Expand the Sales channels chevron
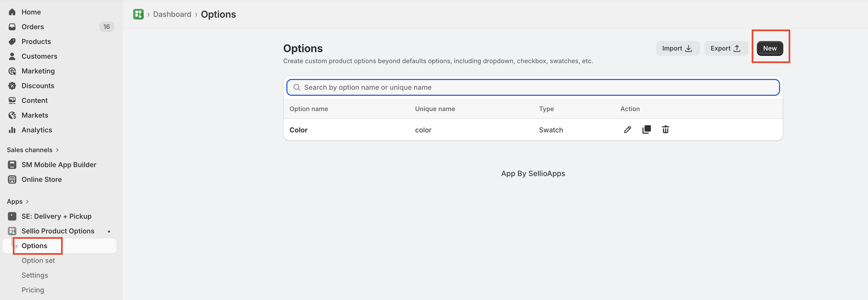The height and width of the screenshot is (300, 868). pos(57,150)
